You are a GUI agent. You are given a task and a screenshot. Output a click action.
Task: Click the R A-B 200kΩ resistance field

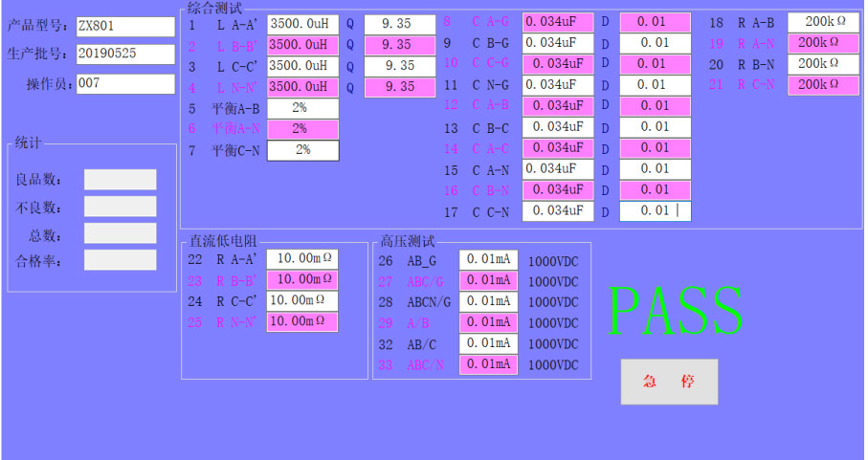[823, 22]
